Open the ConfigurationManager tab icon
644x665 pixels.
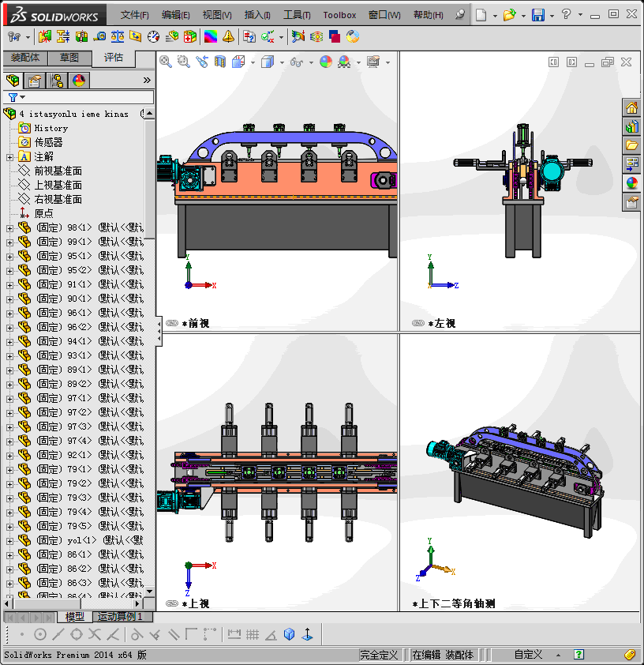coord(56,81)
